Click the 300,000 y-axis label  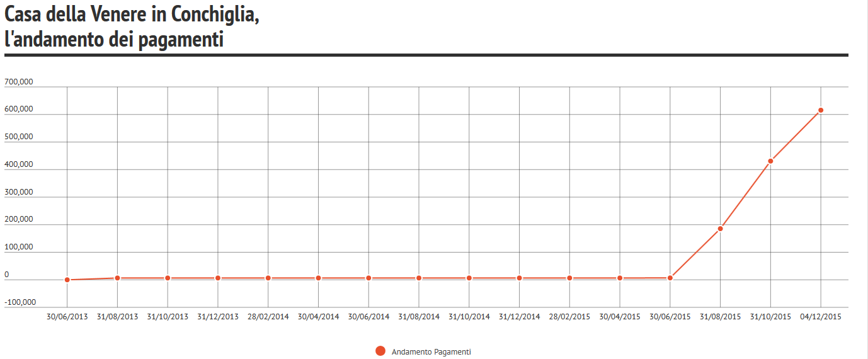tap(19, 192)
